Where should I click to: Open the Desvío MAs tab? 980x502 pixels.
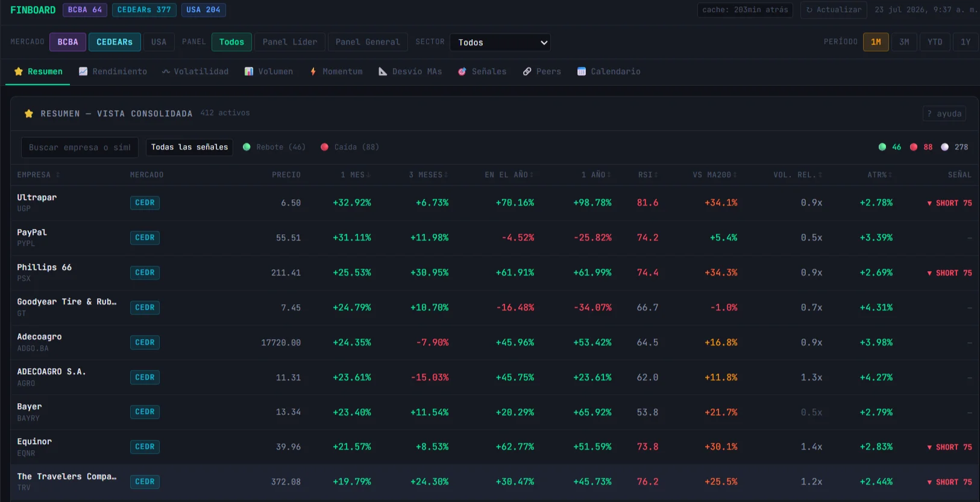pyautogui.click(x=410, y=72)
